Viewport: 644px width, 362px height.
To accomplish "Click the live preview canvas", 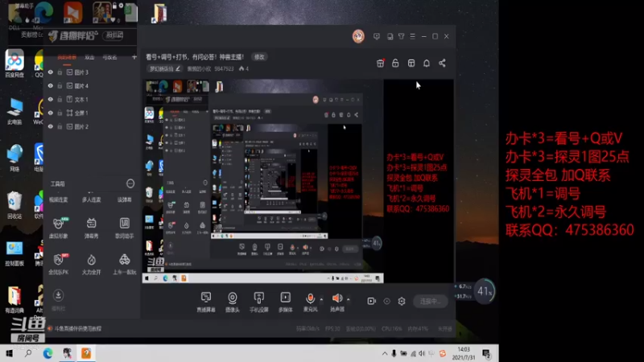I will 298,181.
